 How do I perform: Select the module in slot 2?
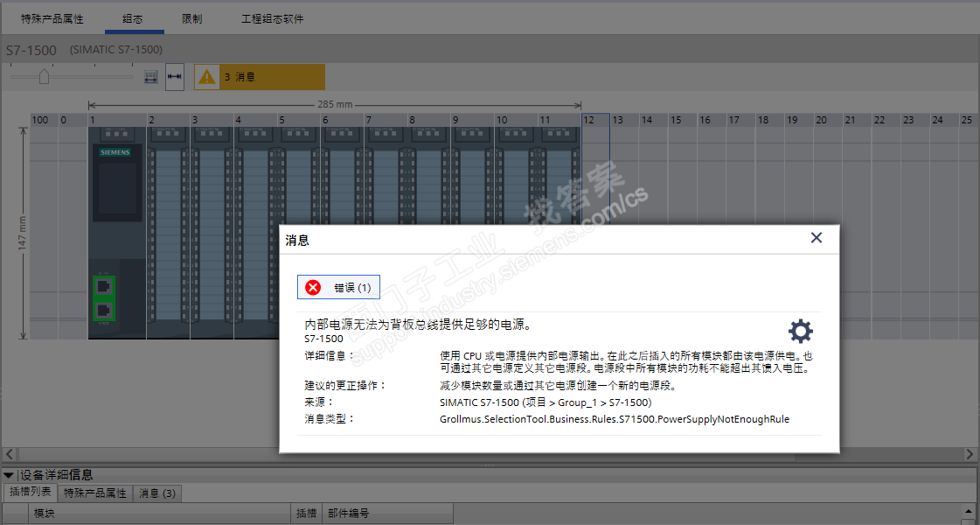168,233
